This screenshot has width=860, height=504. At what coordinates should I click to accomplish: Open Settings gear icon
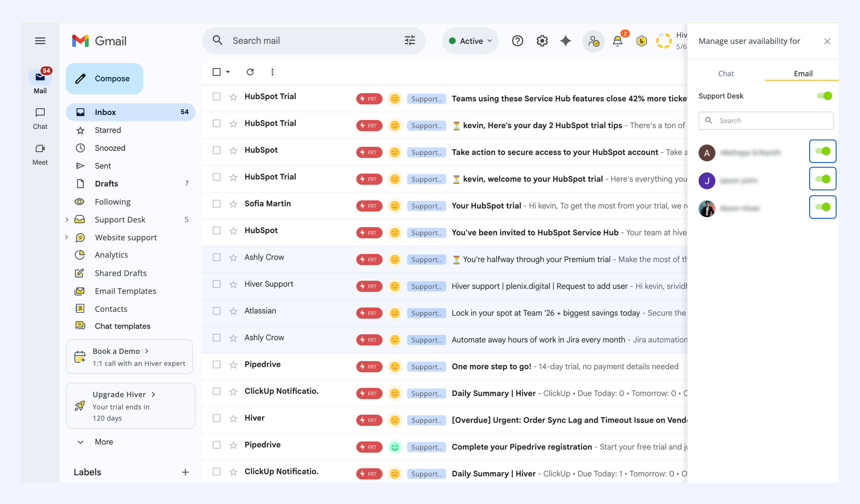pos(542,41)
